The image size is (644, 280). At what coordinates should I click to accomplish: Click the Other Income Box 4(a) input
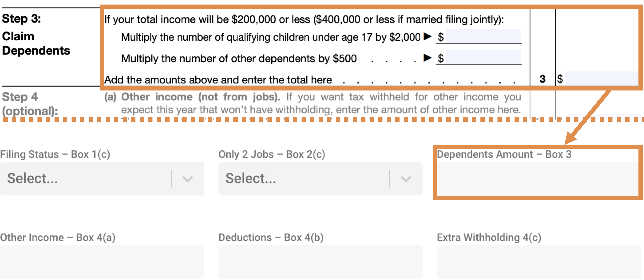coord(102,261)
